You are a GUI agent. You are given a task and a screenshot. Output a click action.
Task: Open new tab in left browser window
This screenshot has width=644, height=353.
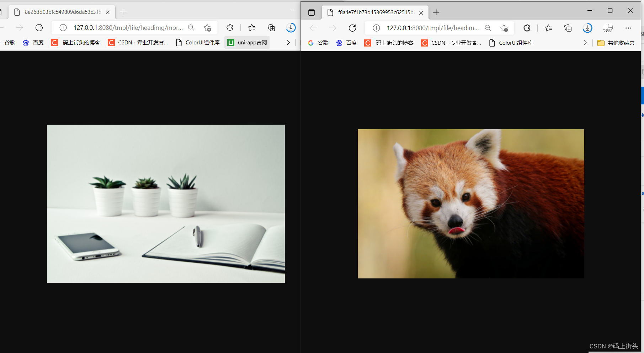point(123,12)
